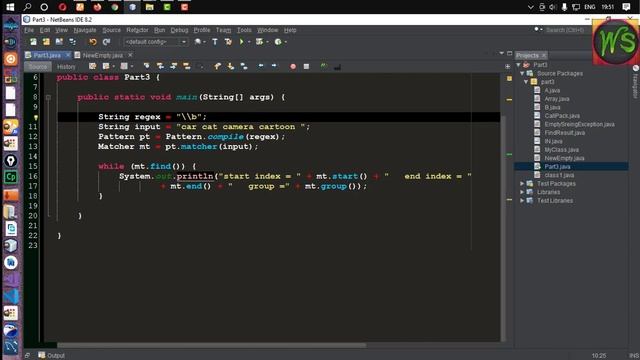Click the left arrow editor toolbar icon
This screenshot has width=640, height=360.
261,66
